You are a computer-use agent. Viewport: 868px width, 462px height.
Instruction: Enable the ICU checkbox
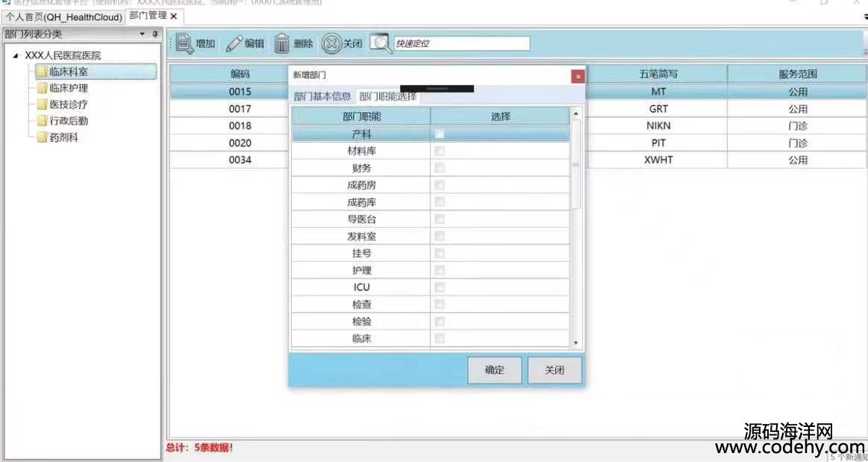(440, 287)
